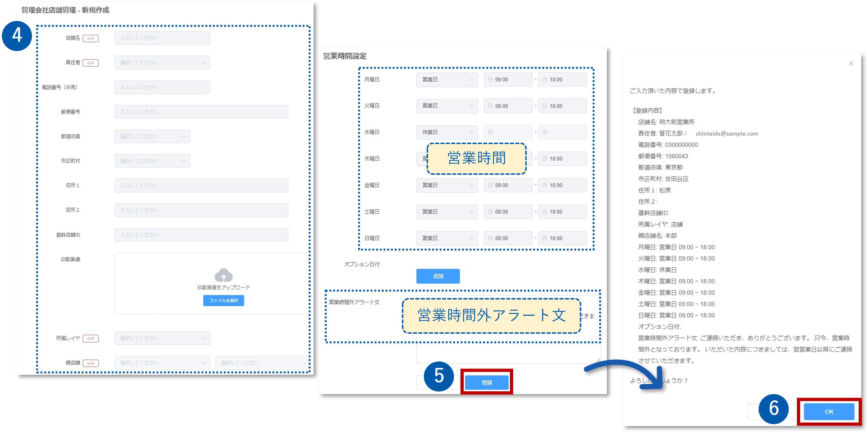Click the clock icon in Wednesday start time
Viewport: 868px width, 440px height.
pyautogui.click(x=490, y=132)
